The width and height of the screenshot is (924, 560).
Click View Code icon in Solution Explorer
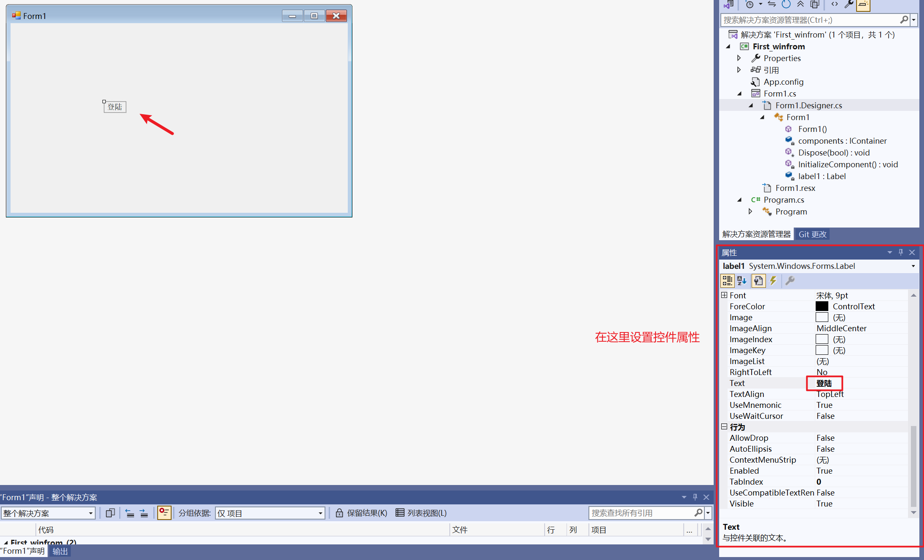(x=834, y=5)
